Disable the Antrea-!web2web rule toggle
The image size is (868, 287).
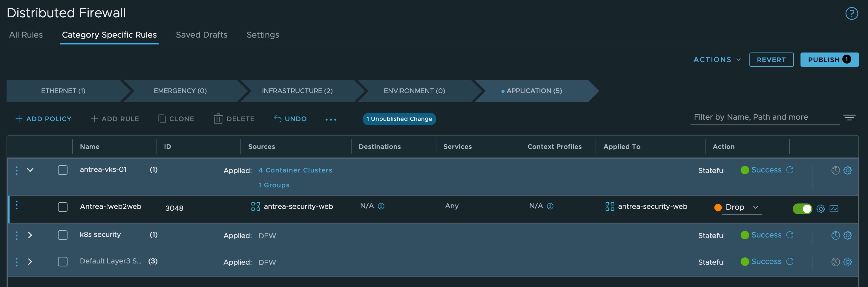(x=802, y=208)
